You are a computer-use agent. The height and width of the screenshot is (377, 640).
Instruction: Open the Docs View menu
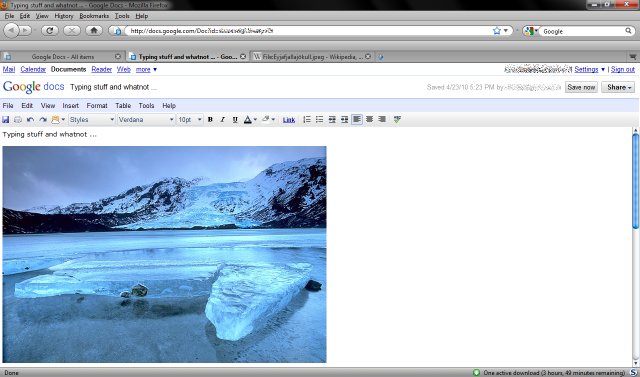[x=48, y=106]
